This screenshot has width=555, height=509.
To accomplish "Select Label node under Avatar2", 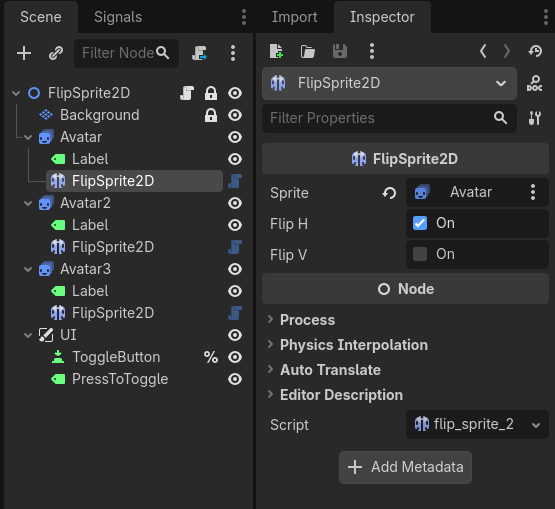I will coord(90,225).
